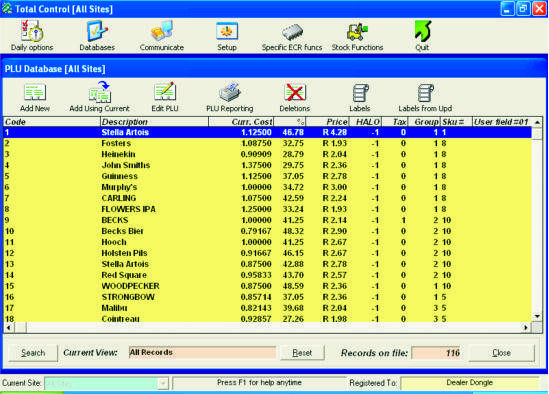The image size is (549, 394).
Task: Sort by the Description column header
Action: 154,122
